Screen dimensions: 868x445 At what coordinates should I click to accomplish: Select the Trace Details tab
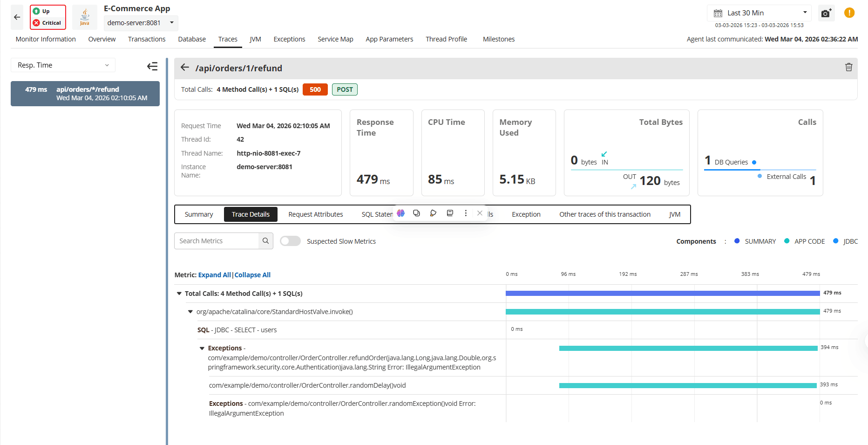tap(251, 214)
